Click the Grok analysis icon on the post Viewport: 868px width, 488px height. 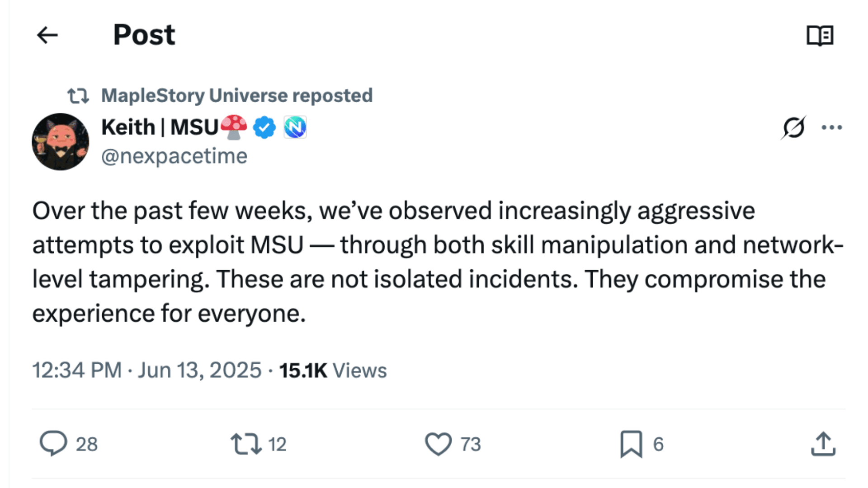(794, 128)
